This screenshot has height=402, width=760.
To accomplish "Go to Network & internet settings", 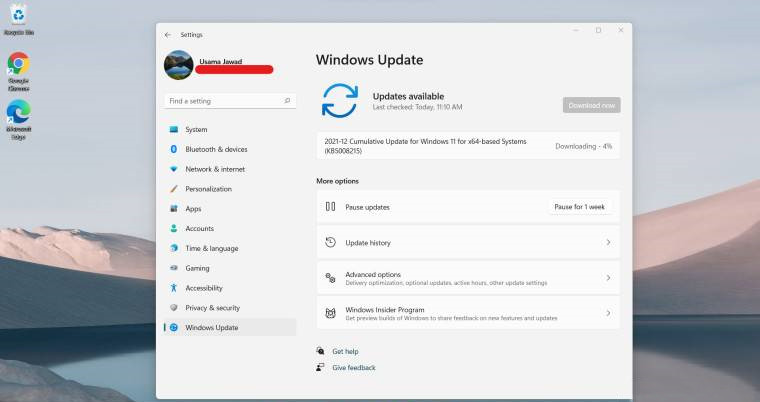I will tap(230, 169).
